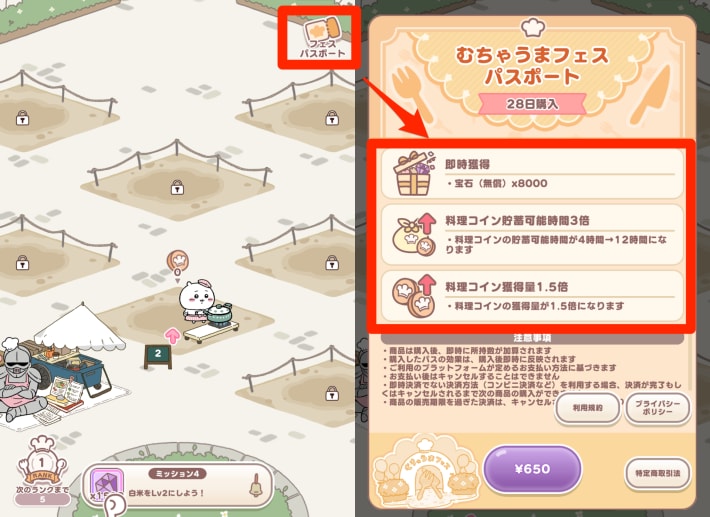Tap the RANK 1 chef badge
Image resolution: width=710 pixels, height=517 pixels.
42,461
